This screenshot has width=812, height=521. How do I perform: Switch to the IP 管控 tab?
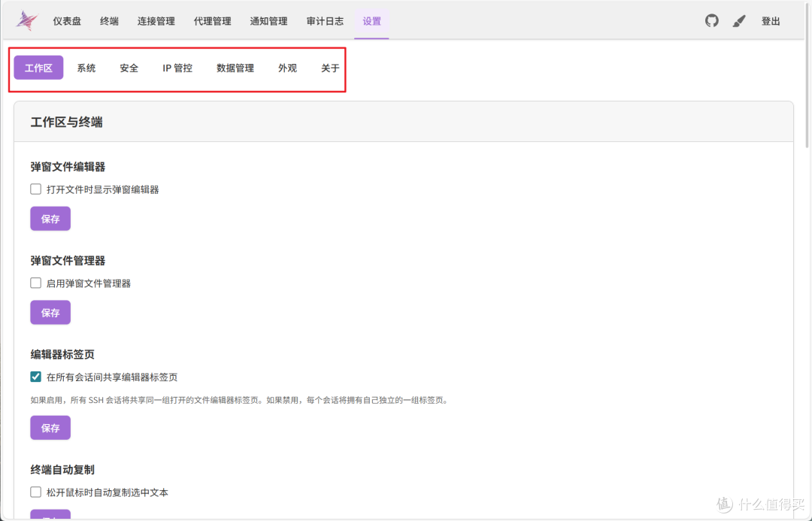(177, 68)
